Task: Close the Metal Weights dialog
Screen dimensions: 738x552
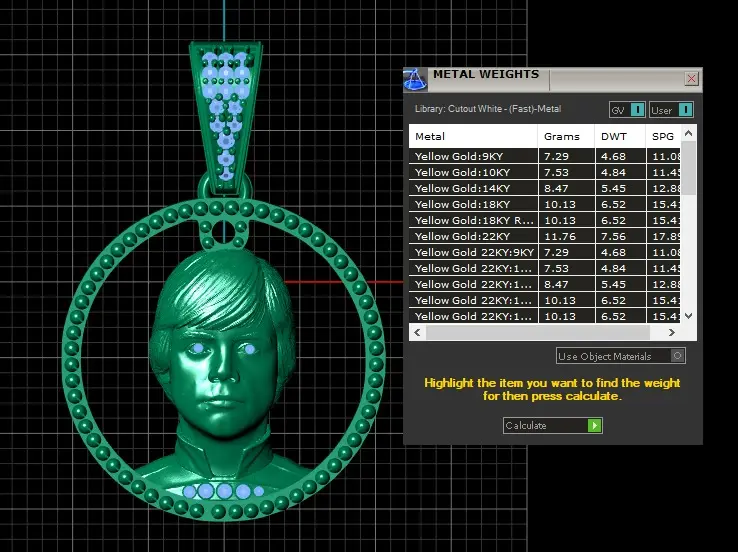Action: pos(691,79)
